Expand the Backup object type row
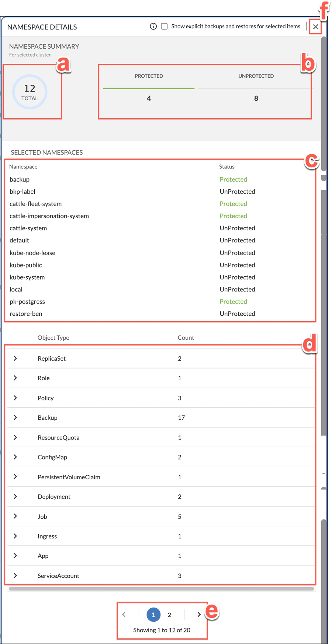This screenshot has height=644, width=332. pyautogui.click(x=15, y=417)
